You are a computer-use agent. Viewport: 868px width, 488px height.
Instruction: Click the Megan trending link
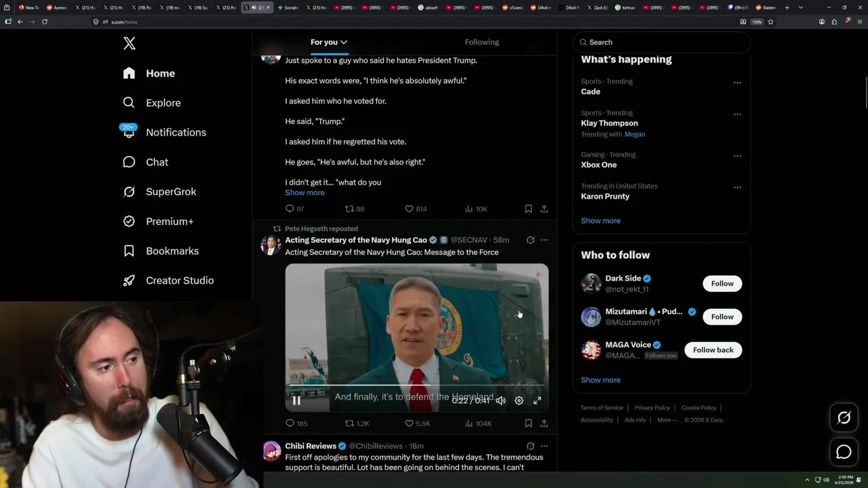[635, 134]
